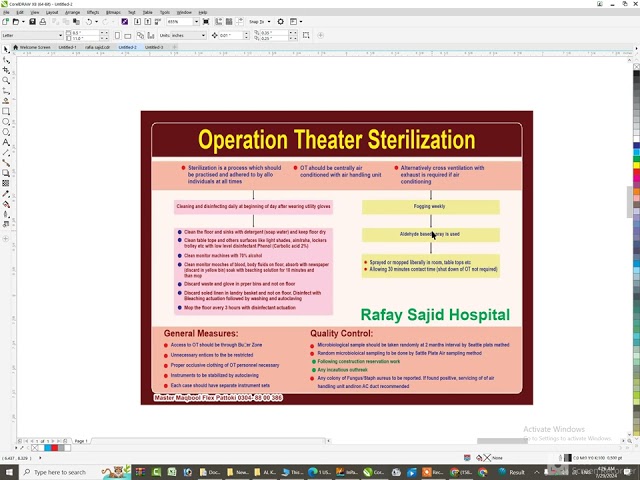The image size is (640, 480).
Task: Open the Effects menu
Action: tap(93, 13)
